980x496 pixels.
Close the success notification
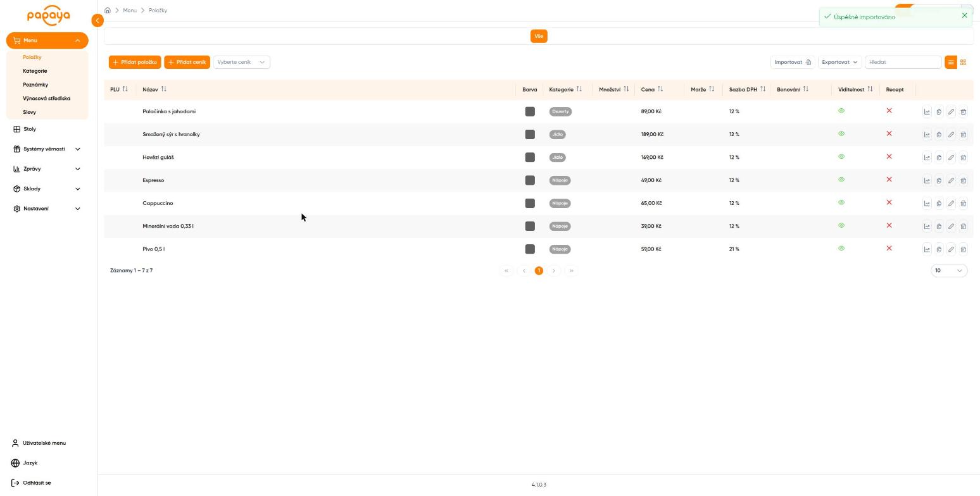coord(964,15)
